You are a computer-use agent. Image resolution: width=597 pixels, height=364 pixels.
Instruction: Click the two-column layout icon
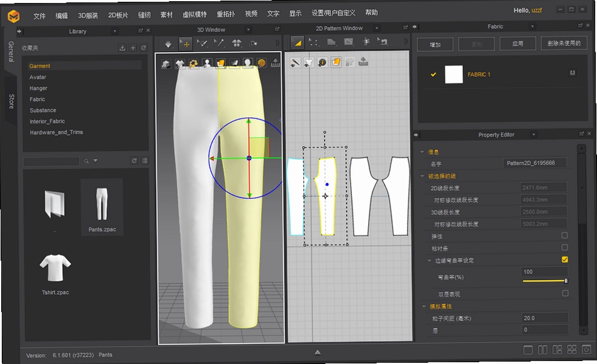pyautogui.click(x=542, y=350)
